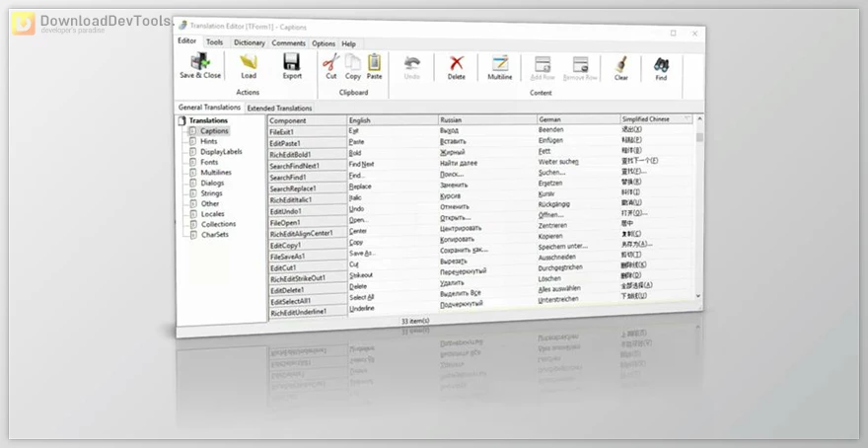
Task: Click the Add Row icon
Action: [x=542, y=64]
